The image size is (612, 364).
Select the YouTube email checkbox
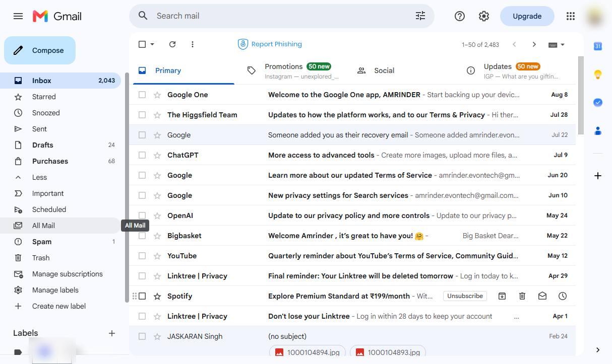point(142,256)
